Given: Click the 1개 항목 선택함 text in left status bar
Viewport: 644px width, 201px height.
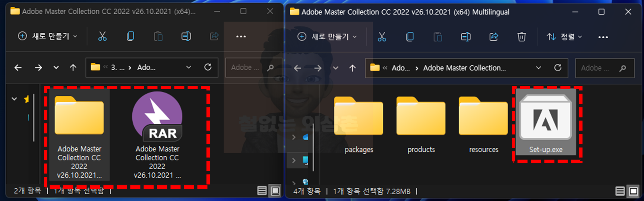Looking at the screenshot, I should tap(79, 191).
